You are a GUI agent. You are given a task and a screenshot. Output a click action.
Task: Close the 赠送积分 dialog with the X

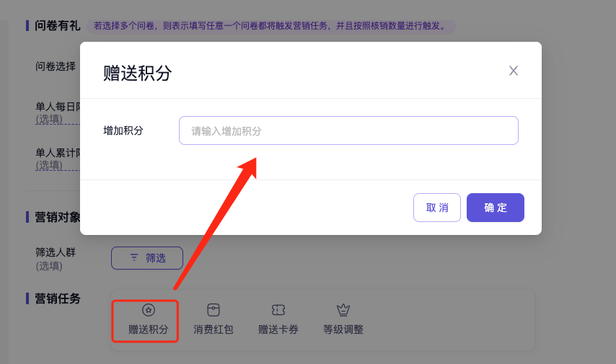coord(514,71)
